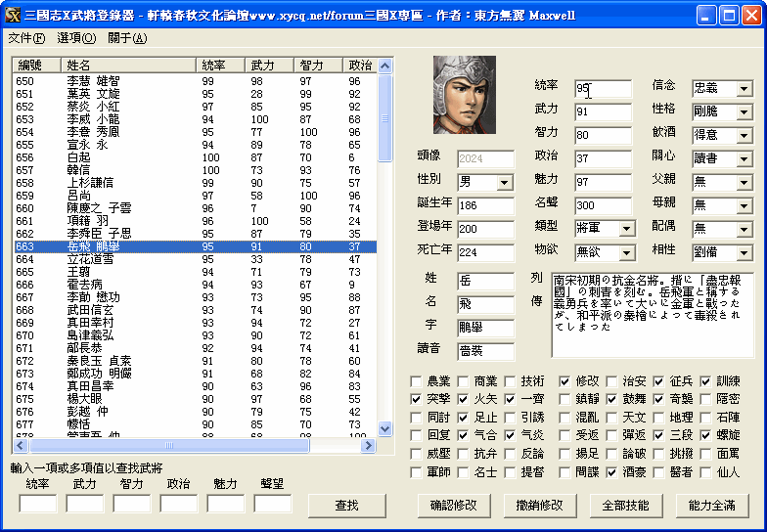Expand the 相性 dropdown showing 劉備
Image resolution: width=767 pixels, height=532 pixels.
744,252
